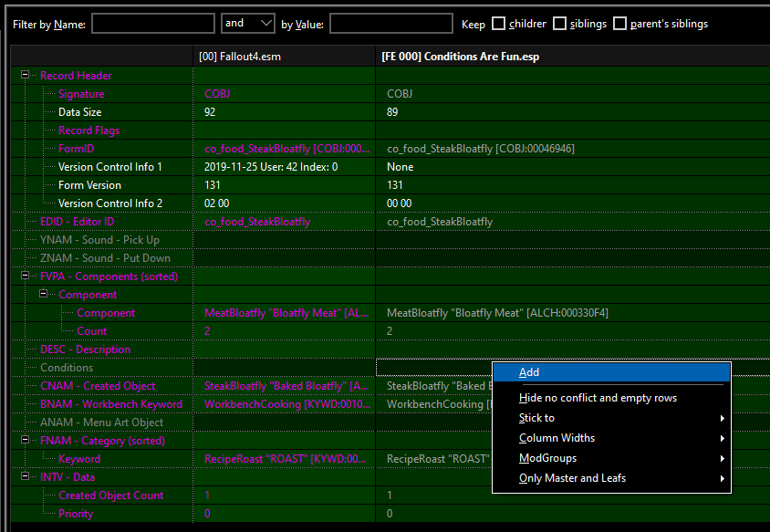Select the Version Control Info 2 row

[x=110, y=203]
